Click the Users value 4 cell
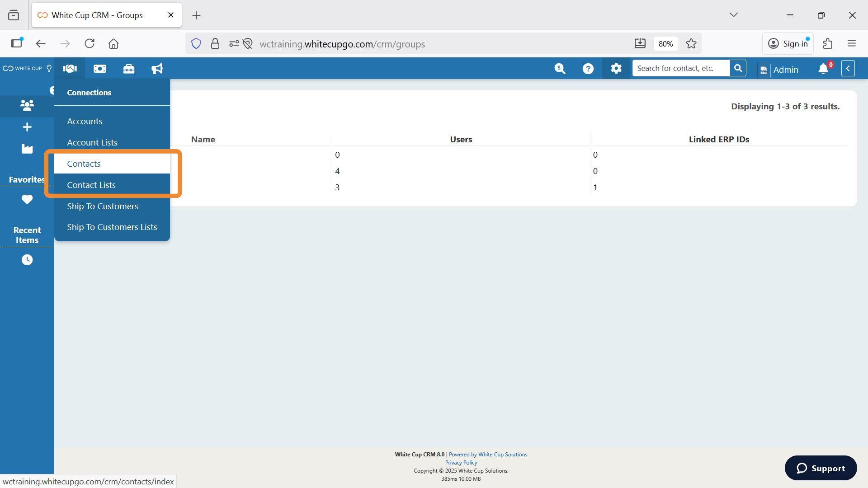 point(337,171)
